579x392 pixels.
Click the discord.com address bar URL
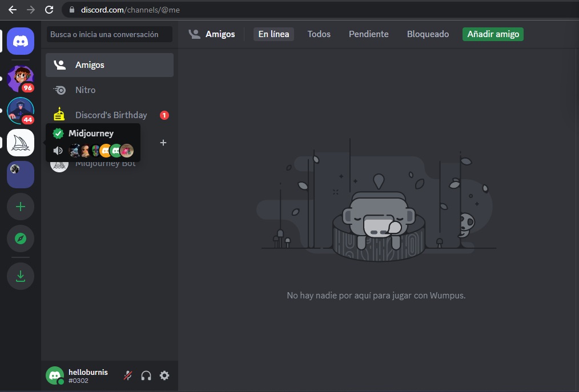click(x=130, y=10)
